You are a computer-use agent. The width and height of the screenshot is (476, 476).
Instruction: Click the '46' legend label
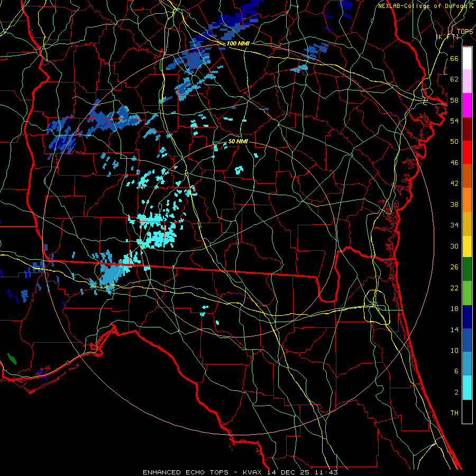[x=454, y=163]
